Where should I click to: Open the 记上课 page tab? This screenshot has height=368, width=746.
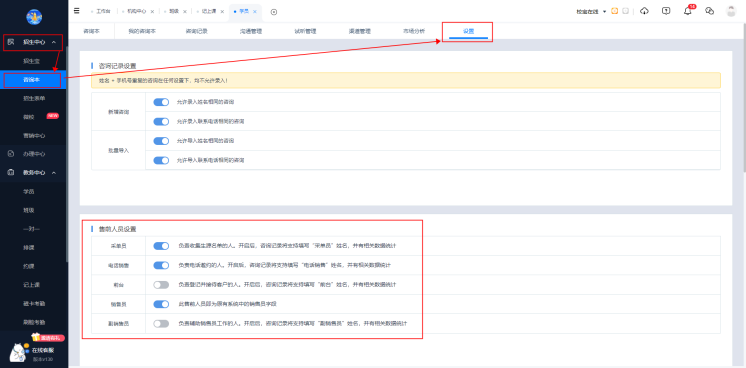click(x=209, y=11)
